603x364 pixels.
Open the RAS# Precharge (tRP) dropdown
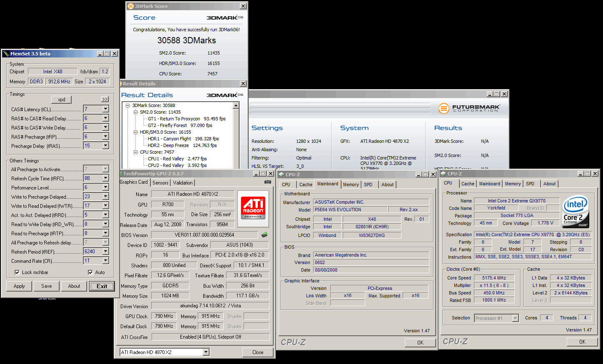[105, 137]
